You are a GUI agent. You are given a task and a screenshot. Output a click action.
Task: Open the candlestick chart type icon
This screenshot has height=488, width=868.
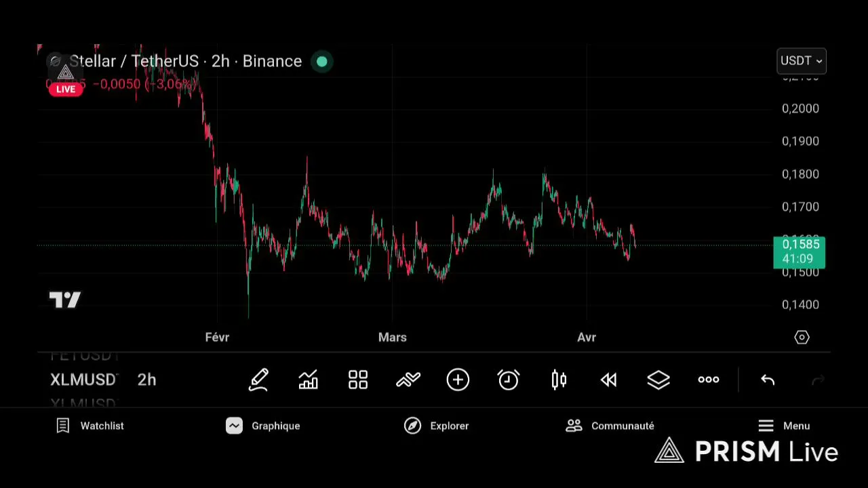click(x=559, y=380)
